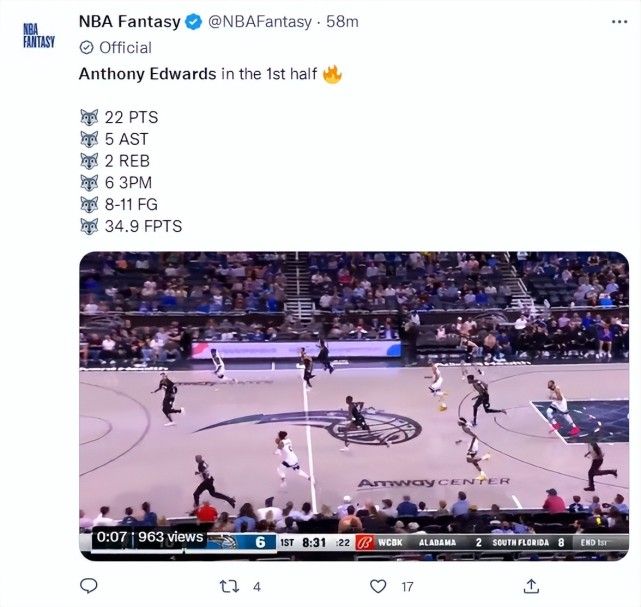Click the 963 views counter
The image size is (641, 607).
[x=170, y=537]
